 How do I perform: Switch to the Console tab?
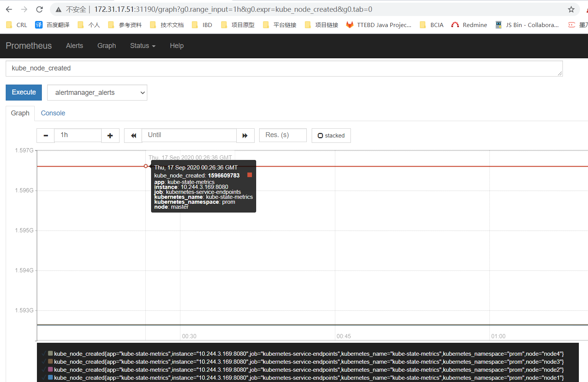click(53, 113)
